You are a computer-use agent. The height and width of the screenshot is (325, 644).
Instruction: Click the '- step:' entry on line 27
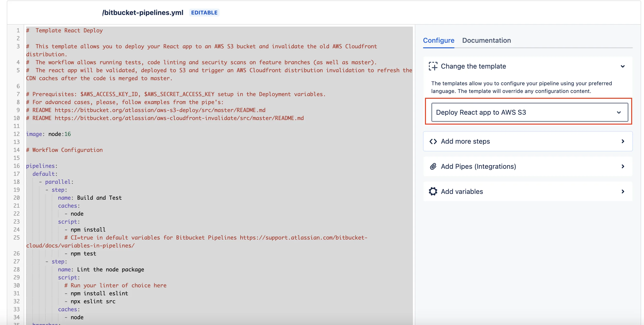pos(56,261)
